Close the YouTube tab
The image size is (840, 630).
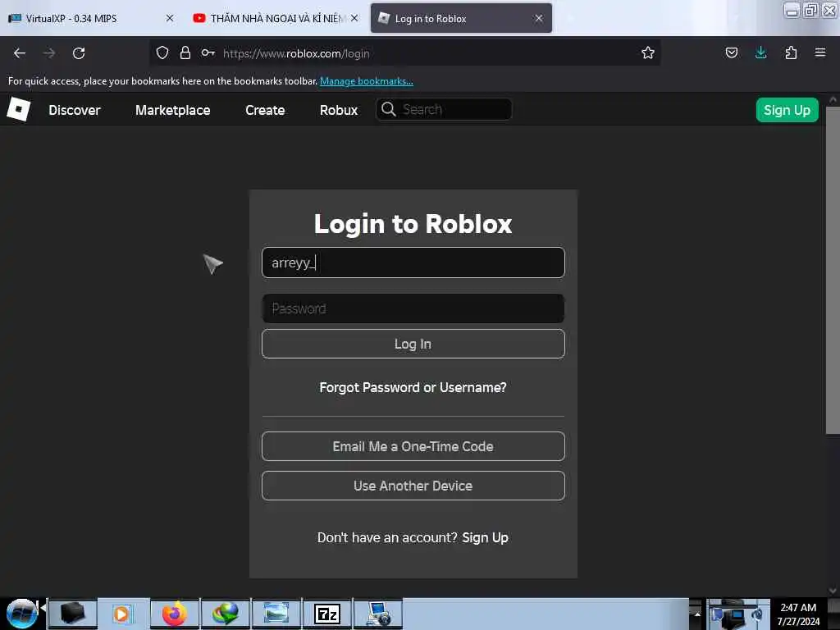(x=354, y=18)
